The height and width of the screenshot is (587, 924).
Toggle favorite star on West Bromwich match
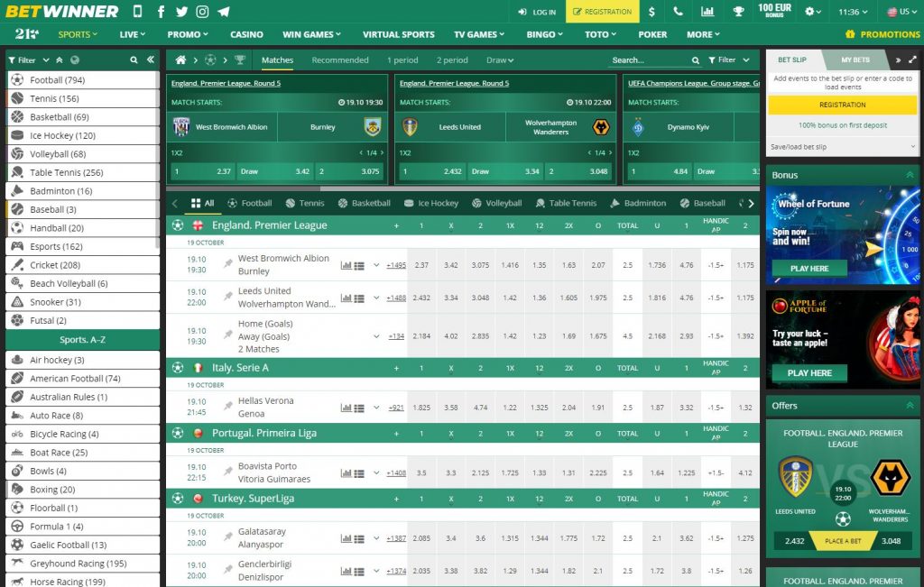(227, 262)
